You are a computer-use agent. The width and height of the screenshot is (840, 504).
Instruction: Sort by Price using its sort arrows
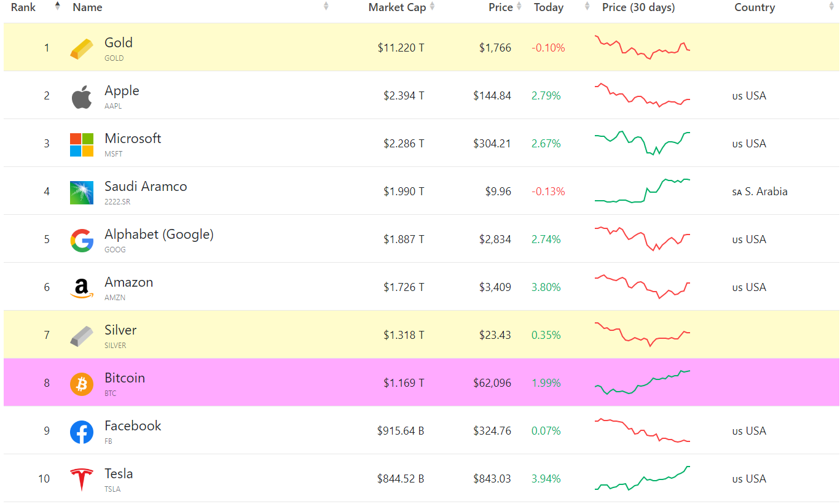point(519,6)
